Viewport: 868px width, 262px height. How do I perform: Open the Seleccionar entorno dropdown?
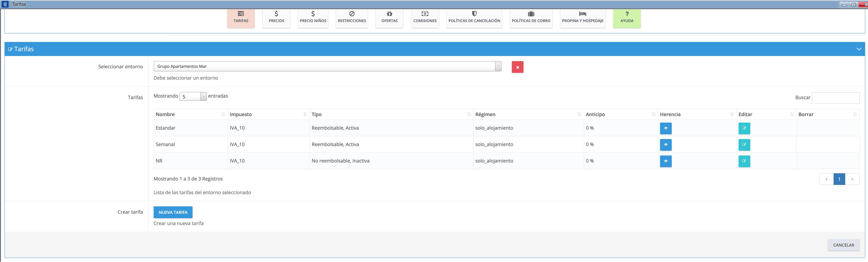coord(327,66)
